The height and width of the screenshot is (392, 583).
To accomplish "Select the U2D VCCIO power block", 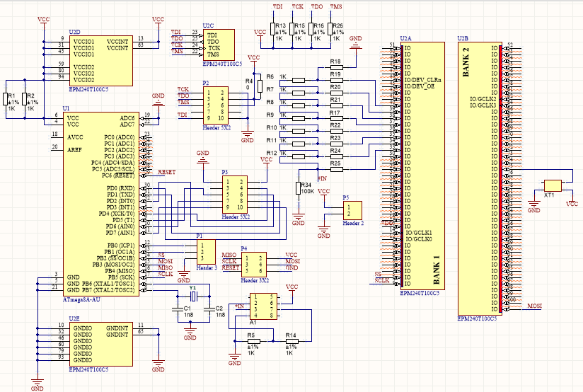I will click(x=100, y=61).
